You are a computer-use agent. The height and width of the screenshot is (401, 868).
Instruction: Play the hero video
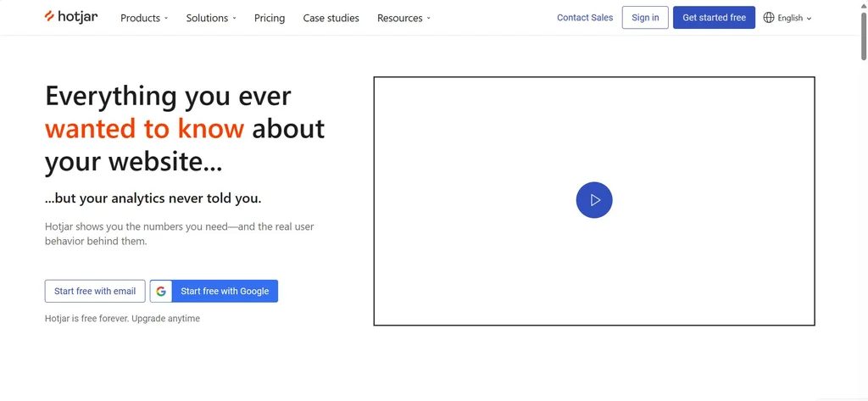(x=594, y=200)
